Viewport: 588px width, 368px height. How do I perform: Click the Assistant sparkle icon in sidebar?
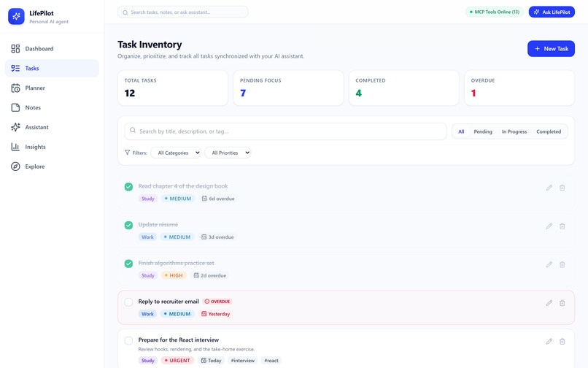pyautogui.click(x=15, y=127)
